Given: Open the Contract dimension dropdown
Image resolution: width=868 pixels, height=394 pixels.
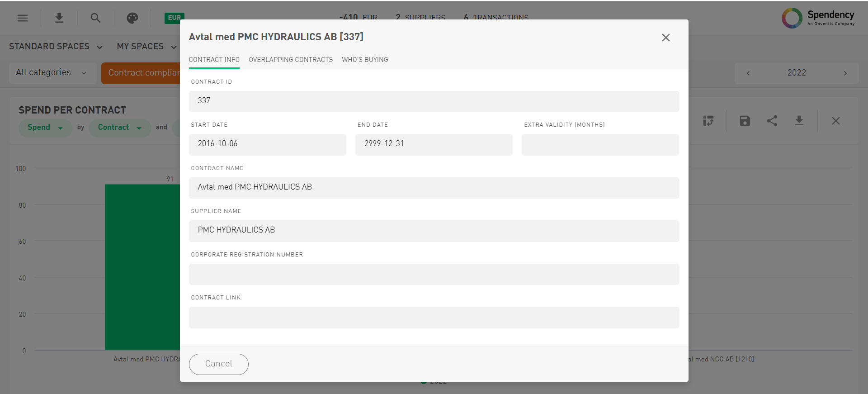Looking at the screenshot, I should coord(120,128).
